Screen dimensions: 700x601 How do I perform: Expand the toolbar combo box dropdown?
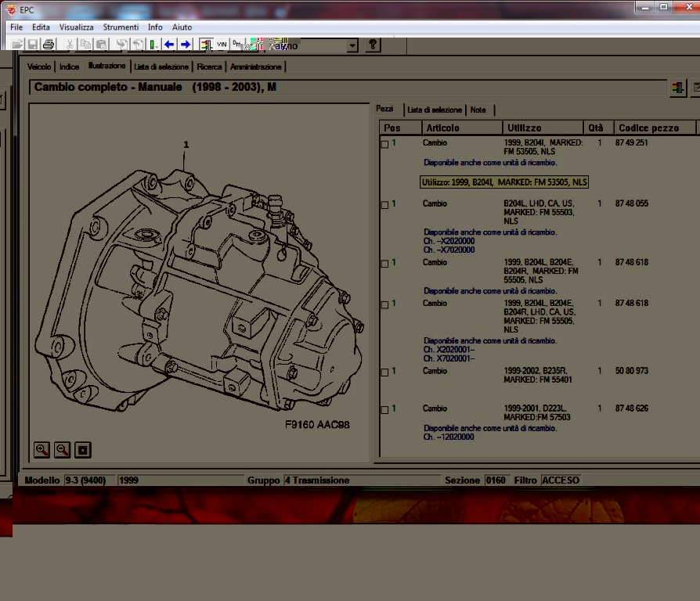pyautogui.click(x=352, y=45)
